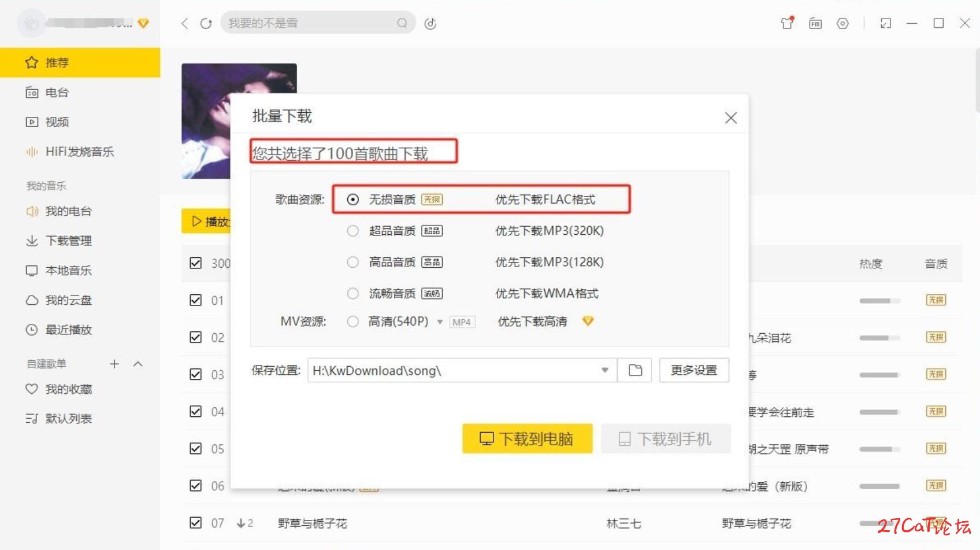Viewport: 980px width, 550px height.
Task: Click the user avatar image
Action: click(32, 23)
